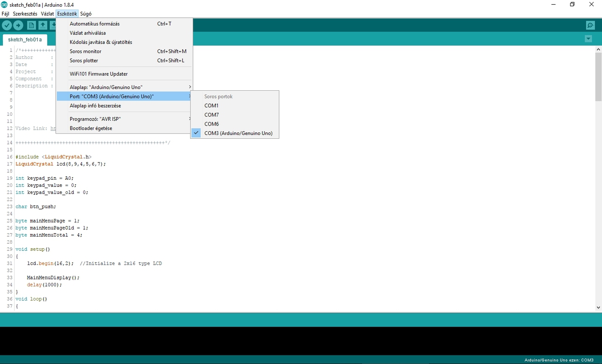This screenshot has height=364, width=602.
Task: Click the Arduino logo in the title bar
Action: pyautogui.click(x=4, y=5)
